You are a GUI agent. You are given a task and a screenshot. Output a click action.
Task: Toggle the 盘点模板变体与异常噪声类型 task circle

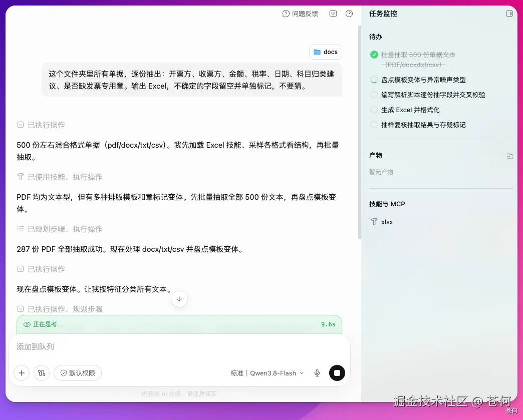(x=374, y=80)
